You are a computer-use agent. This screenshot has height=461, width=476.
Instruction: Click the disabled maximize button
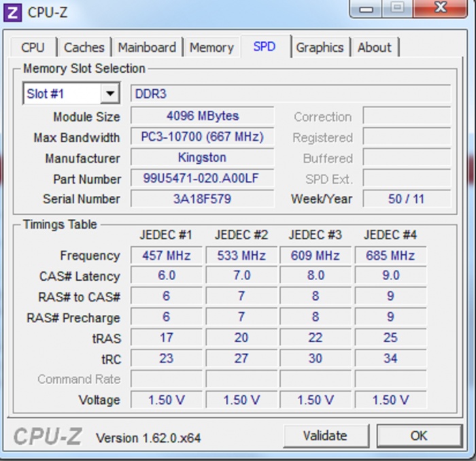click(397, 8)
